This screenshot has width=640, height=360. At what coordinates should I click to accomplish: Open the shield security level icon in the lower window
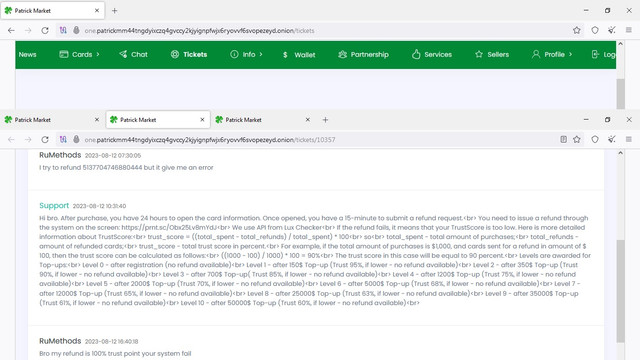click(595, 140)
